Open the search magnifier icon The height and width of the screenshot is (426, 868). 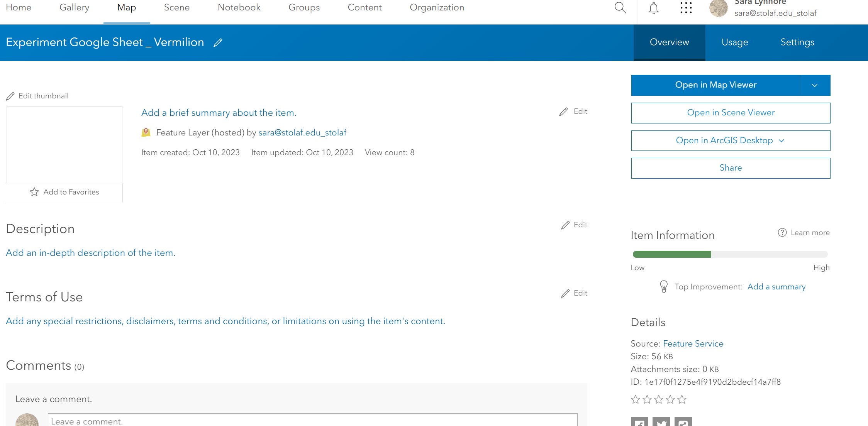[x=620, y=8]
